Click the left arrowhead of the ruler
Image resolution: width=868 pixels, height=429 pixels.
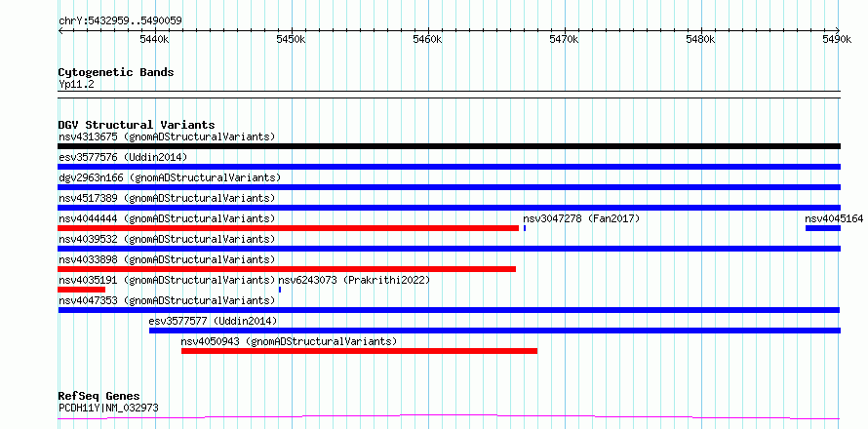(x=61, y=31)
